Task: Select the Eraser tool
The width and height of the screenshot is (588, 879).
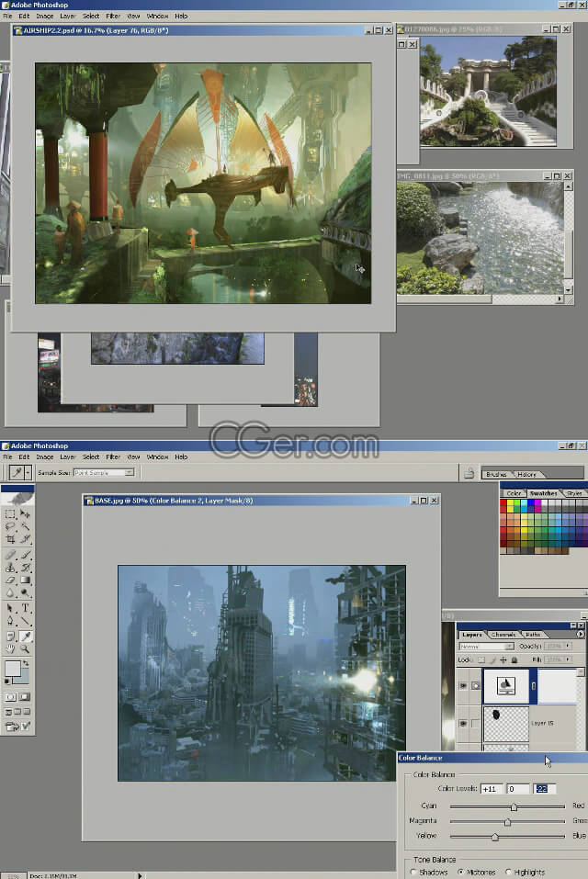Action: pos(10,580)
